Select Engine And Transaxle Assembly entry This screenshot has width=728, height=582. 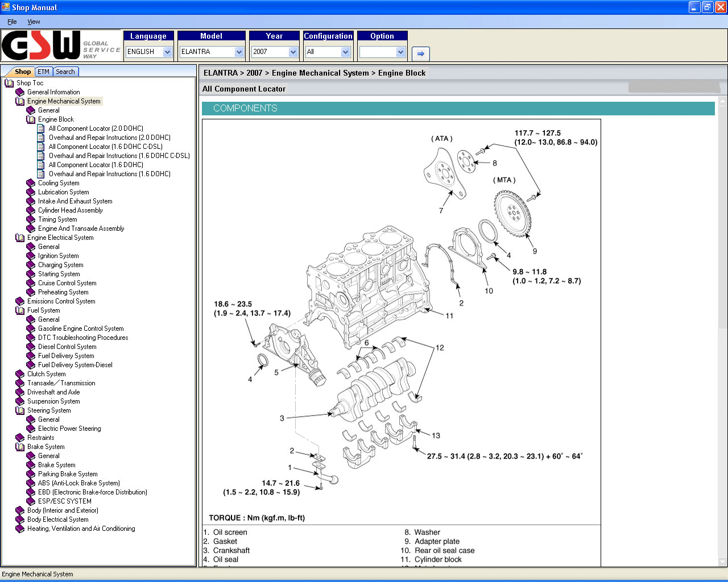81,228
